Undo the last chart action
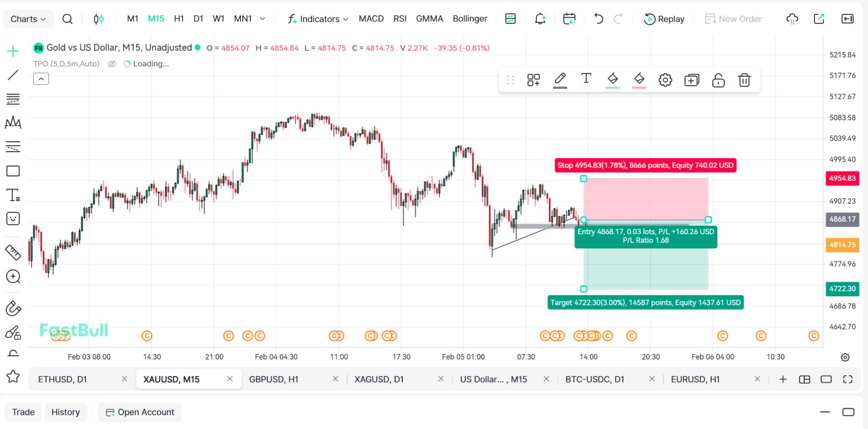This screenshot has height=429, width=868. pos(599,19)
